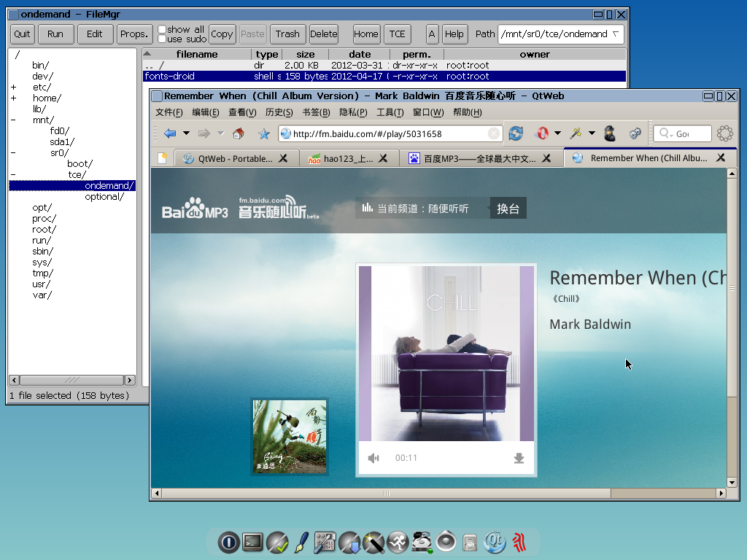This screenshot has height=560, width=747.
Task: Click the Delete button in FileMgr
Action: coord(324,34)
